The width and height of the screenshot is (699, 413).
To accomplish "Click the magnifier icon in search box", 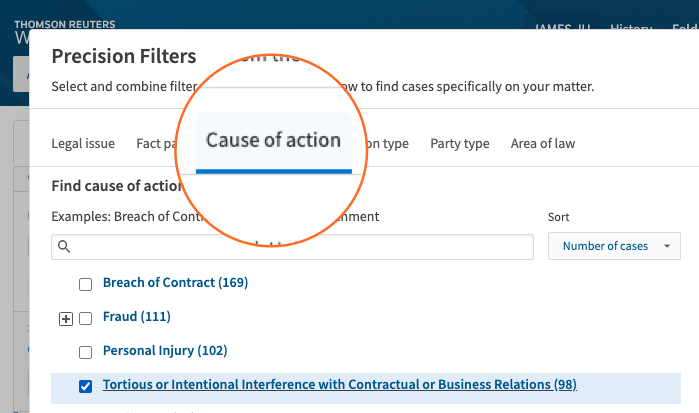I will coord(64,246).
